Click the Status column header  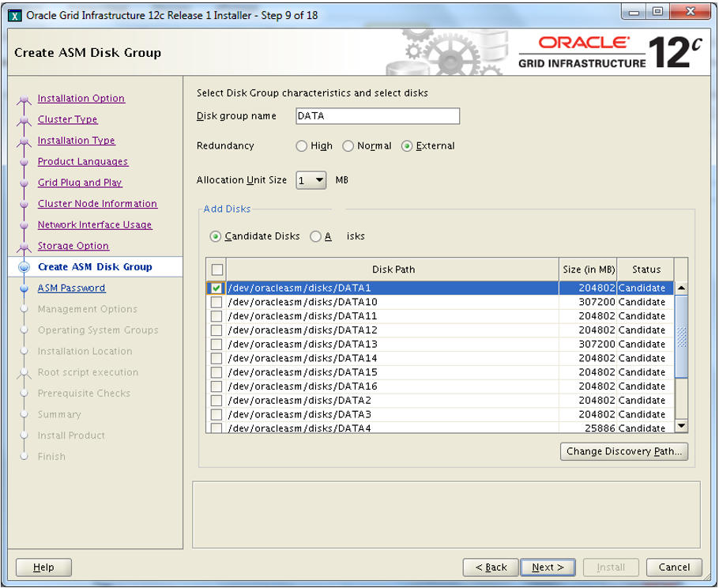[646, 269]
